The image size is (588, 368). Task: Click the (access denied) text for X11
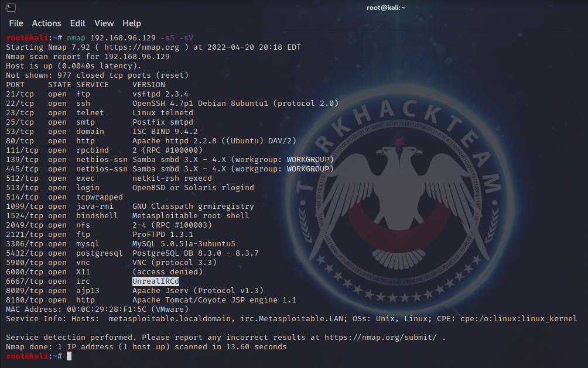click(167, 272)
